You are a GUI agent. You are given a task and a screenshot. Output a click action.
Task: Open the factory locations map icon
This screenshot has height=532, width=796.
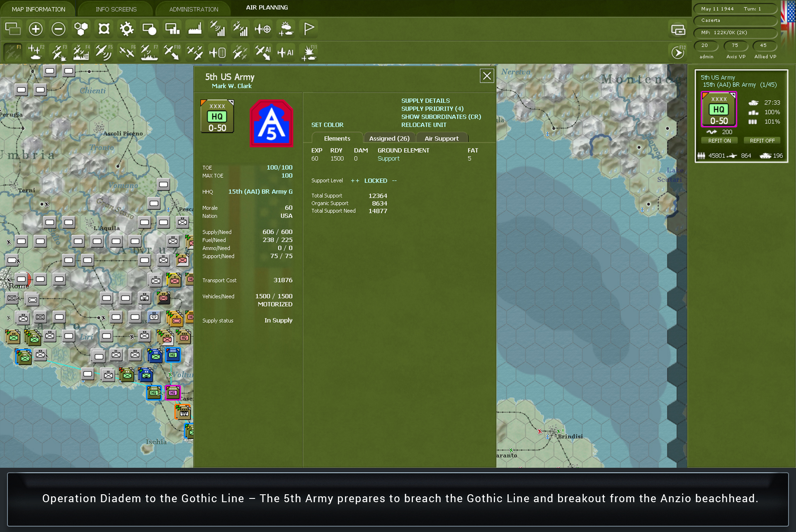[194, 29]
